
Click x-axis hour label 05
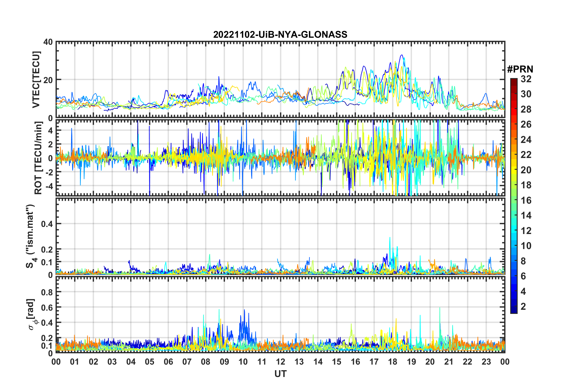(150, 362)
